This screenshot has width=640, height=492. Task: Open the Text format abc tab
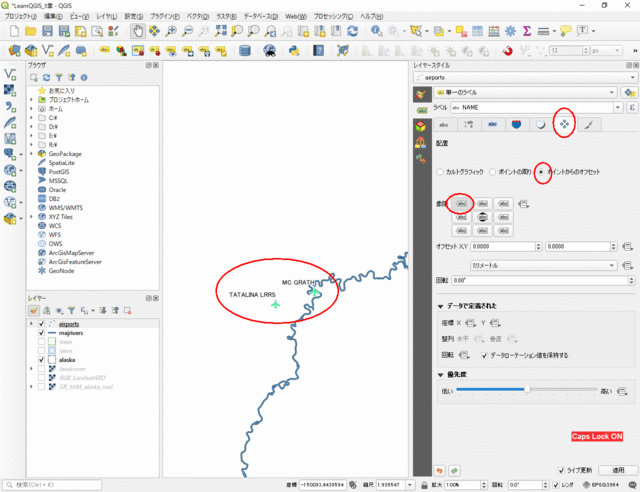443,124
